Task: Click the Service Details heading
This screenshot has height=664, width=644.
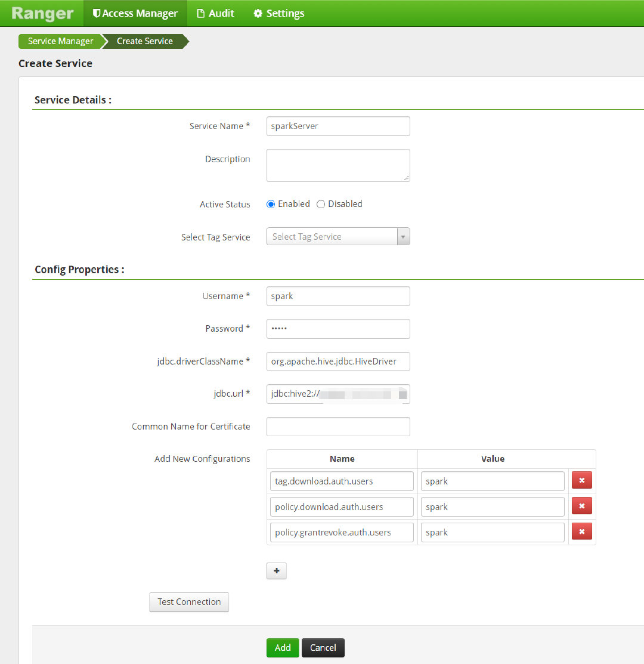Action: [x=73, y=100]
